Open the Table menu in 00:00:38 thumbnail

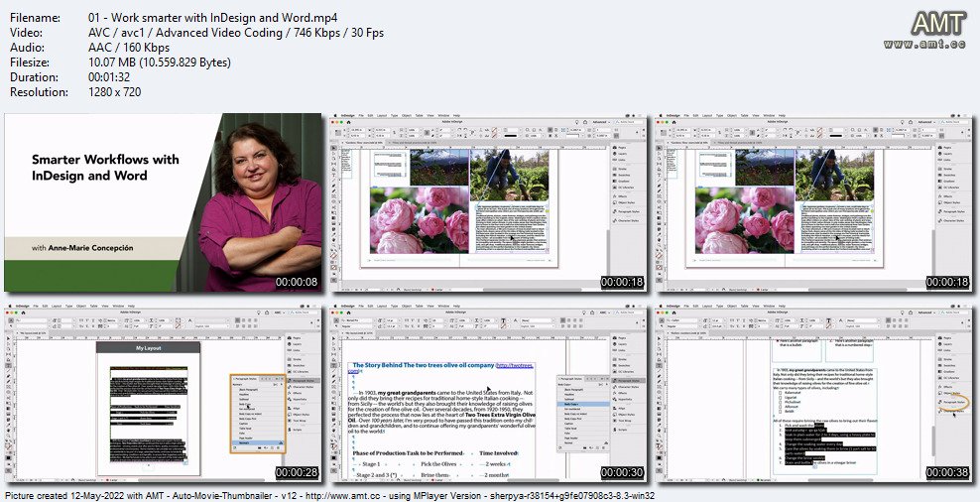pyautogui.click(x=744, y=306)
